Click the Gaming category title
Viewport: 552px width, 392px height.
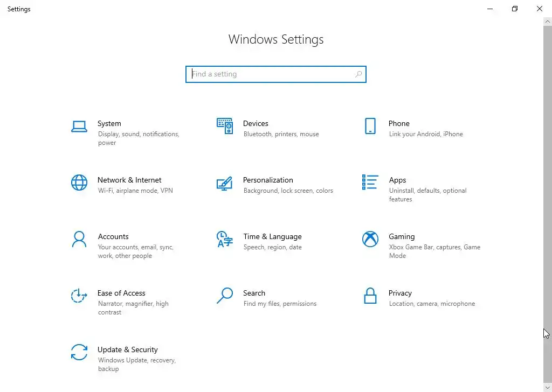(402, 237)
